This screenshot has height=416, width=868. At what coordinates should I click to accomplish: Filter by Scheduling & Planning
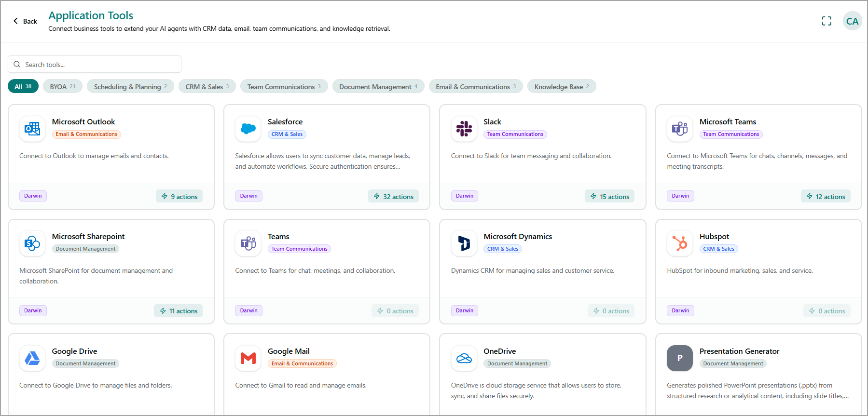130,86
